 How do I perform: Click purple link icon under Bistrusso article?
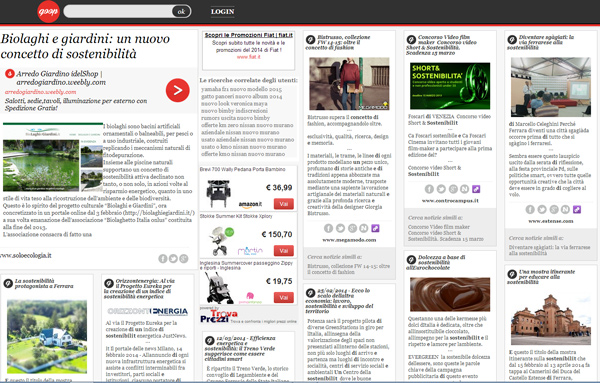(375, 228)
